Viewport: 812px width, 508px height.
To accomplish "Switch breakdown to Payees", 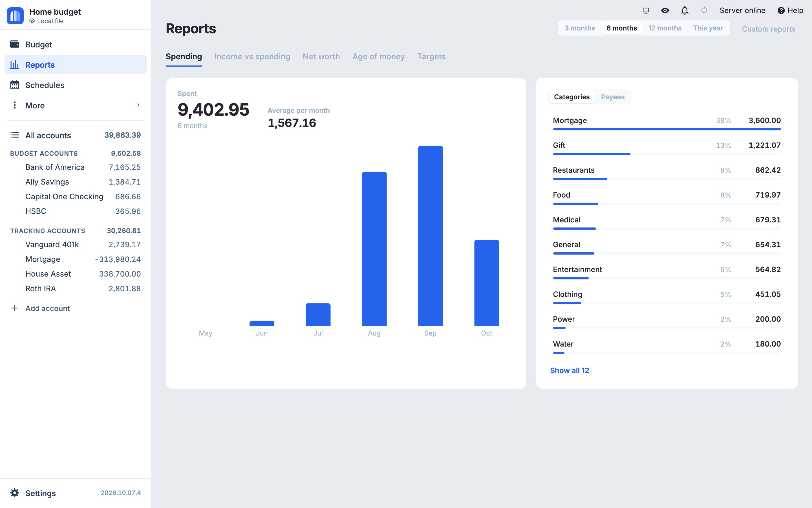I will click(613, 97).
